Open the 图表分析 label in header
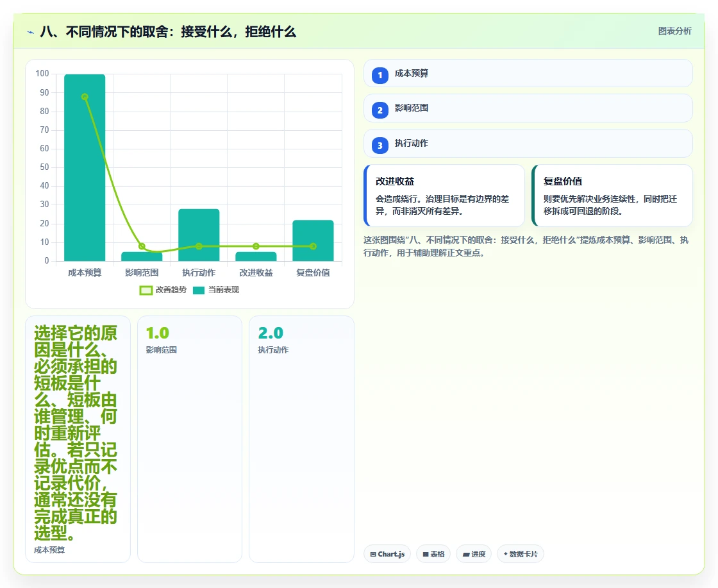The height and width of the screenshot is (588, 718). point(674,31)
